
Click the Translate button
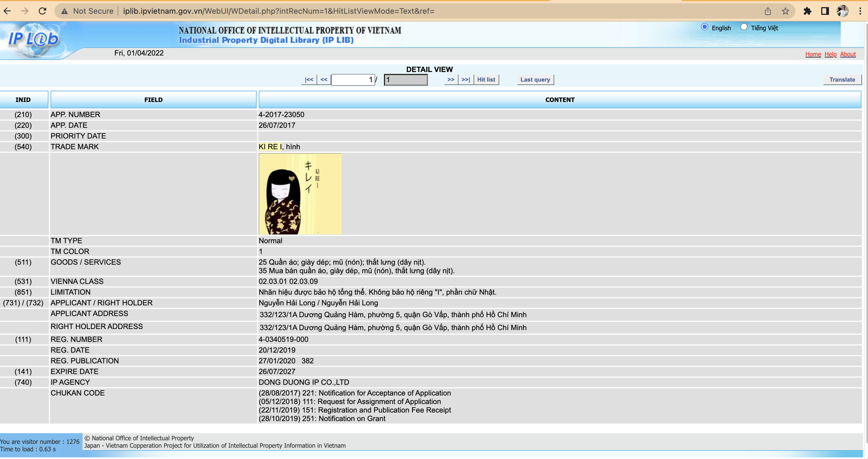point(842,80)
